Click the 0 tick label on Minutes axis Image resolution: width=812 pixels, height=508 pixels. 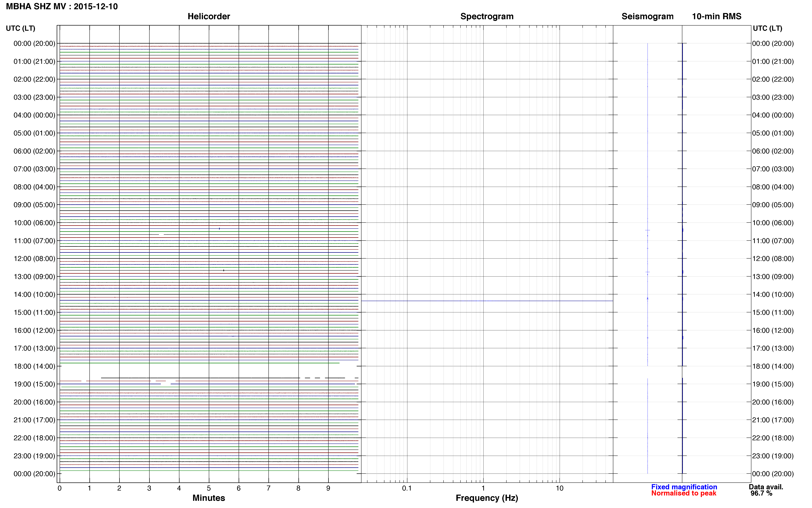point(59,488)
